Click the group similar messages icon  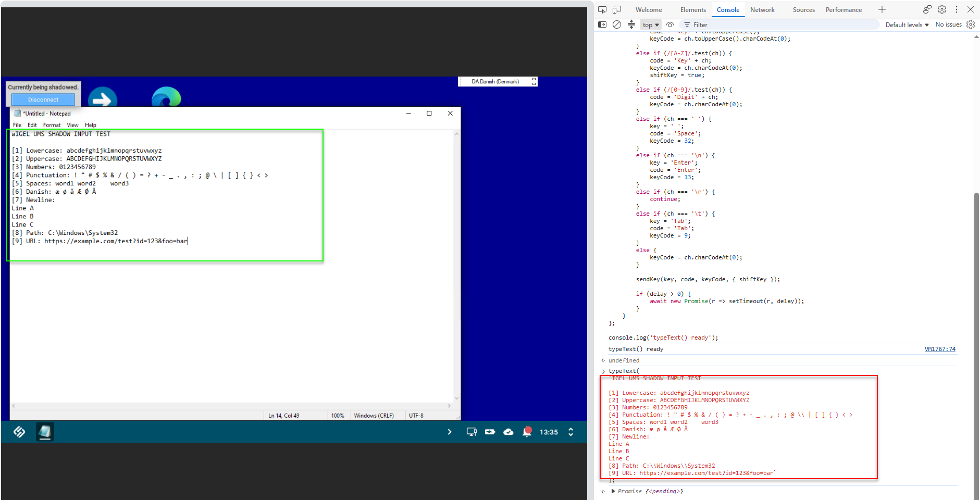coord(631,24)
